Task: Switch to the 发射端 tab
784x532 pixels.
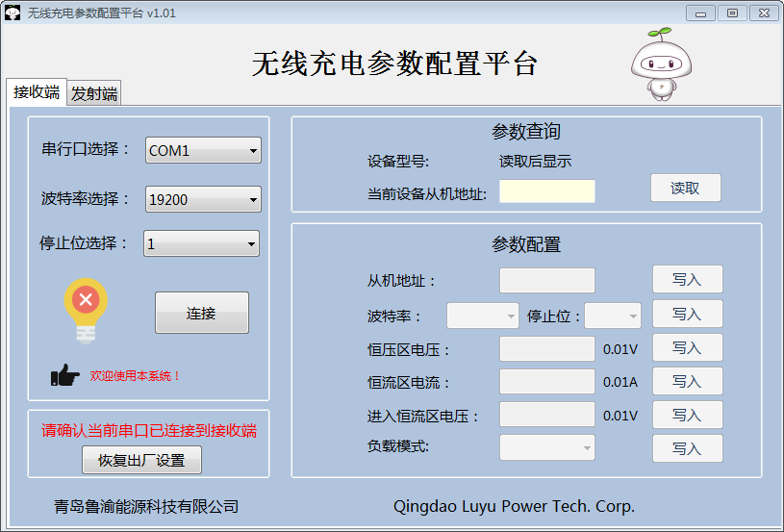Action: (94, 93)
